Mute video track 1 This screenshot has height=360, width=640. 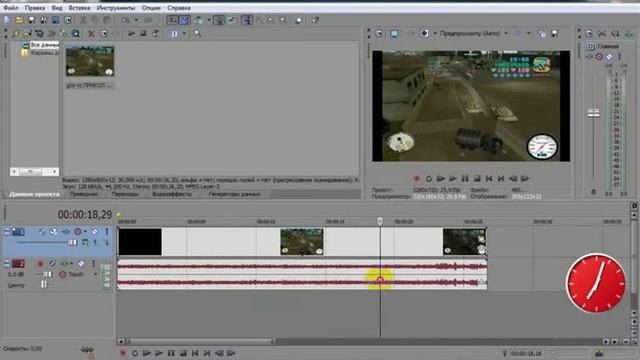tap(95, 231)
